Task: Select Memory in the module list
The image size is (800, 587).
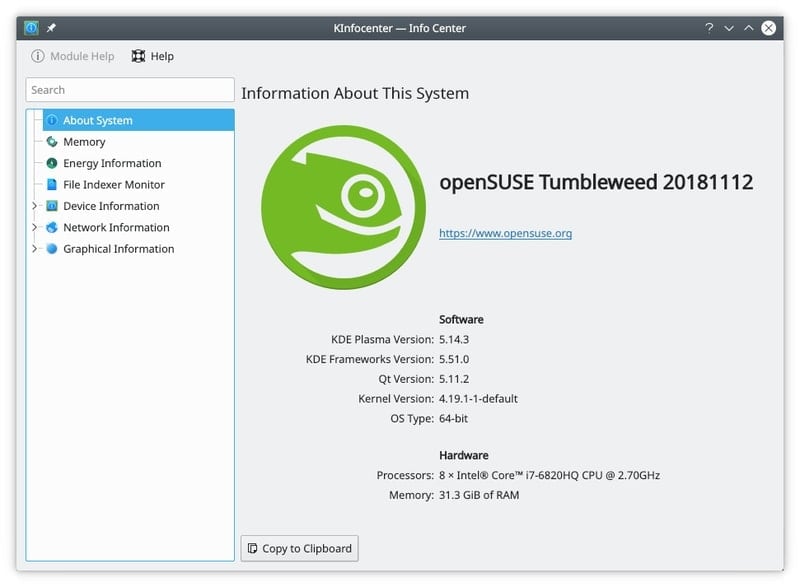Action: tap(84, 142)
